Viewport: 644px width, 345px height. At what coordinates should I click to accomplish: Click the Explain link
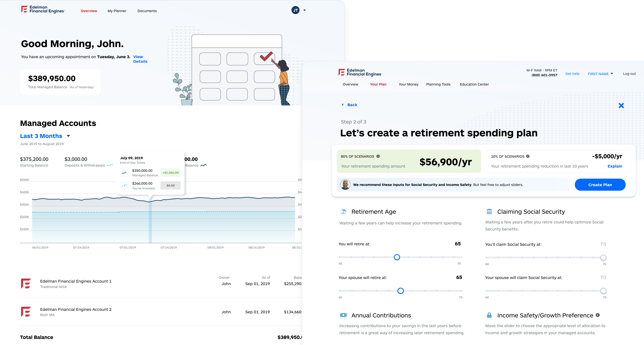point(615,166)
